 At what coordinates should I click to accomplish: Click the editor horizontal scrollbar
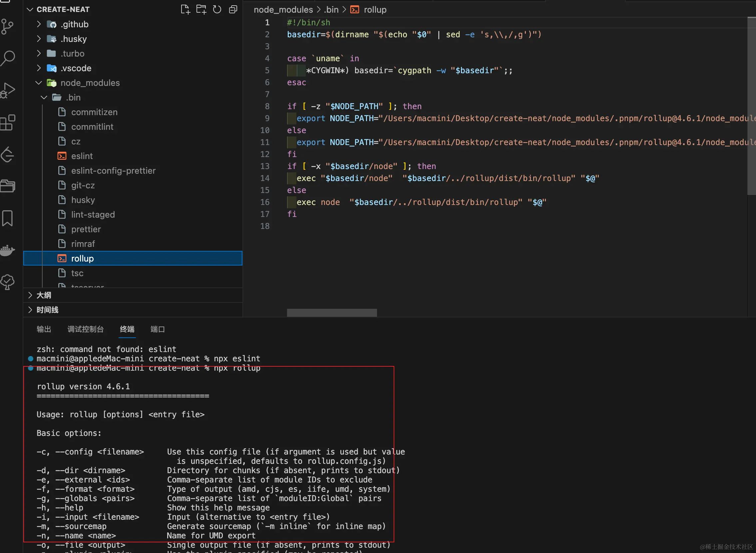pos(332,313)
